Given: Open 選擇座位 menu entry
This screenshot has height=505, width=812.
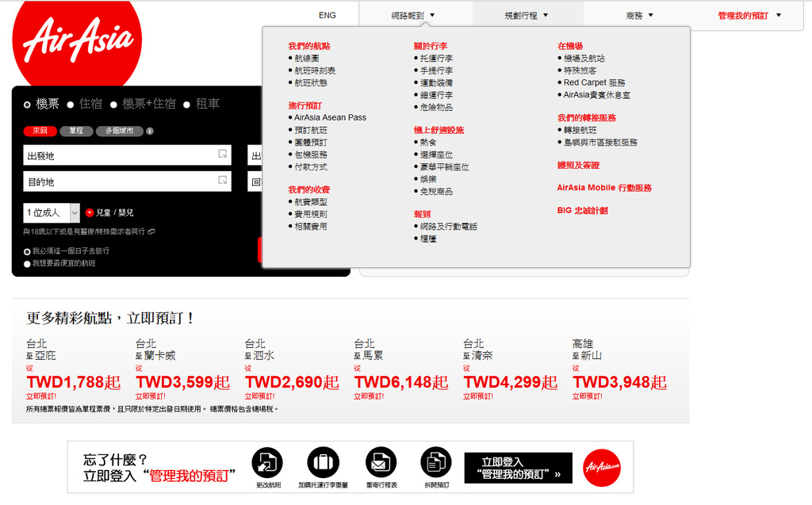Looking at the screenshot, I should [437, 155].
